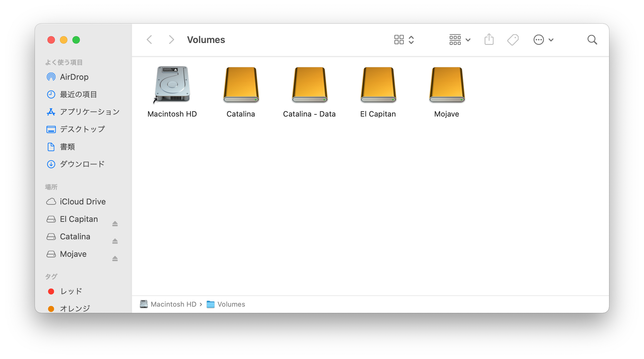Select the Macintosh HD alias icon
The image size is (644, 359).
pos(172,84)
